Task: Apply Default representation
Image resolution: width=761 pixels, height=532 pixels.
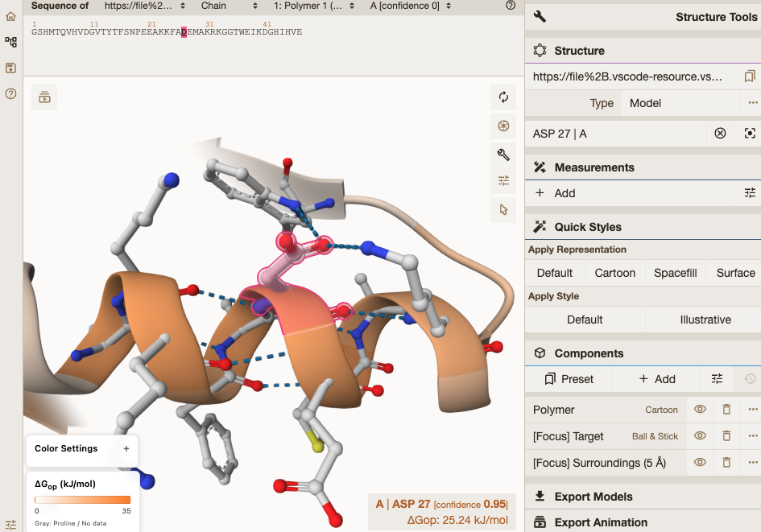Action: point(555,273)
